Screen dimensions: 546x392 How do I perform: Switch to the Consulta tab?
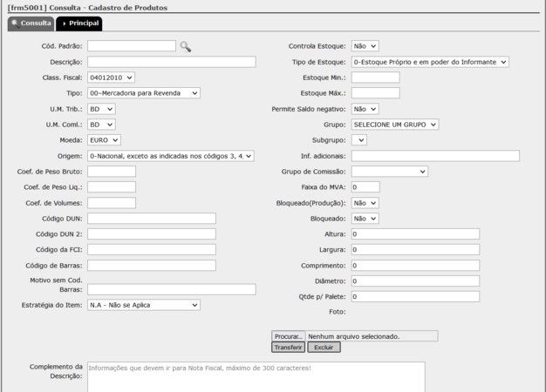pos(31,24)
